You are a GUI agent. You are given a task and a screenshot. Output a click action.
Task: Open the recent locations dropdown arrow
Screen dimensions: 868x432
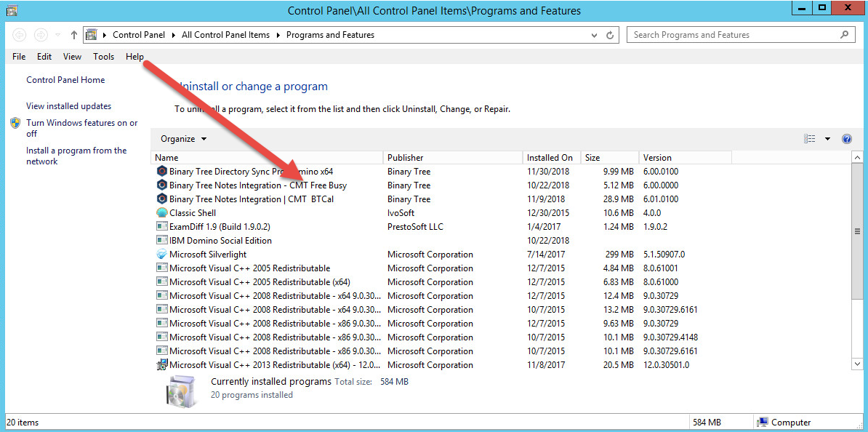(58, 35)
